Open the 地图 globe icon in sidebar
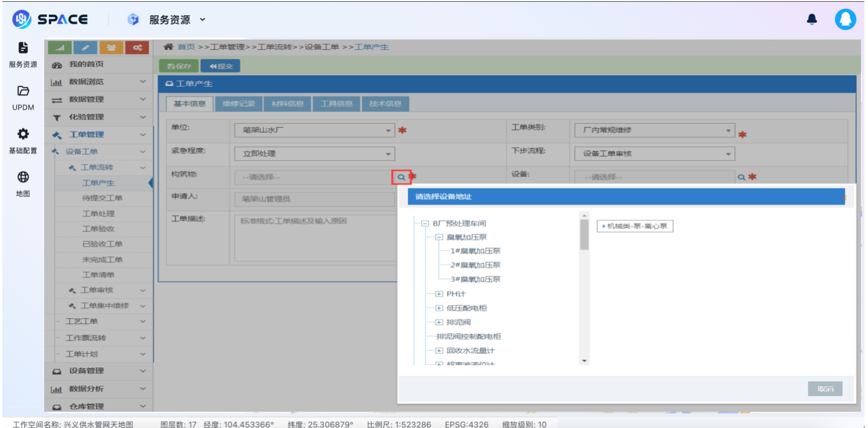The height and width of the screenshot is (428, 868). (23, 177)
